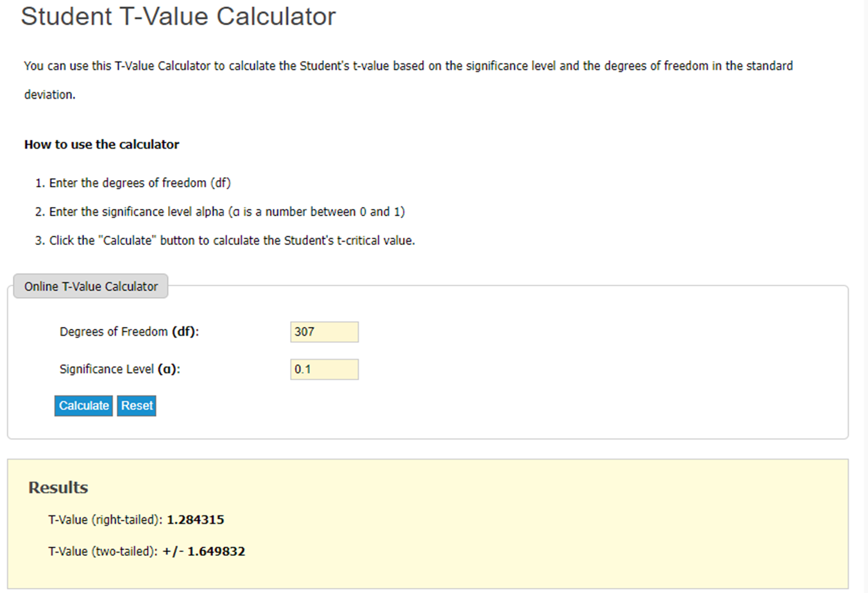Viewport: 868px width, 593px height.
Task: Select the two-tailed value +/- 1.649832
Action: [204, 551]
